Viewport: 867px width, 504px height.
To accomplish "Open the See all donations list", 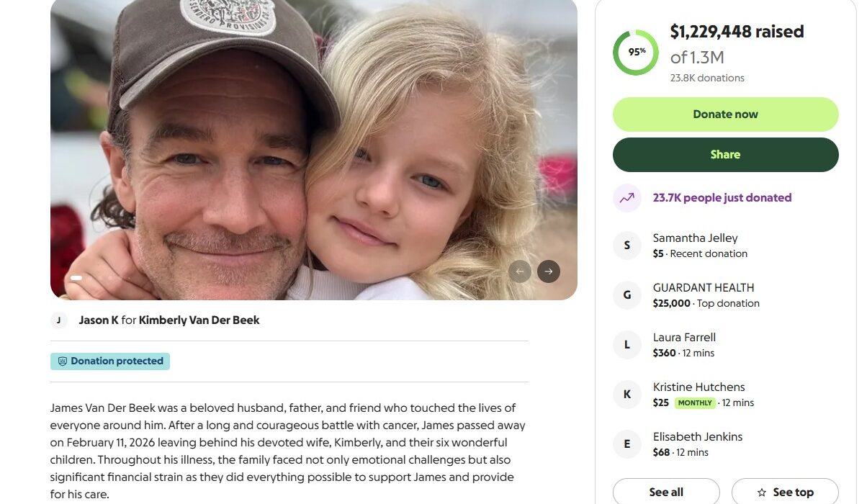I will 666,492.
